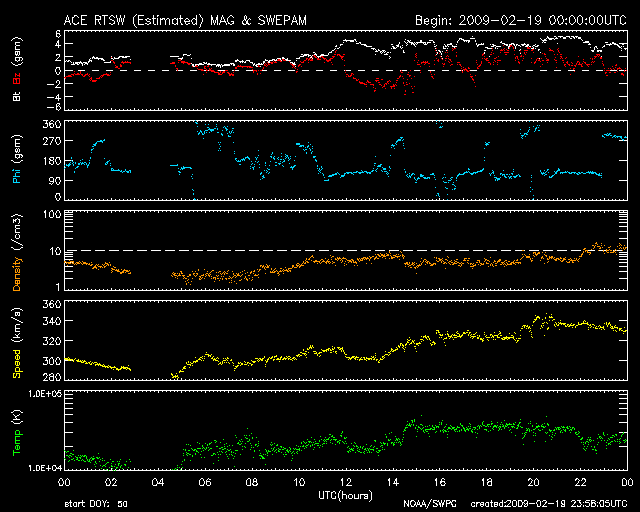640x512 pixels.
Task: Click the '1.0E+04' temperature tick label
Action: click(45, 468)
